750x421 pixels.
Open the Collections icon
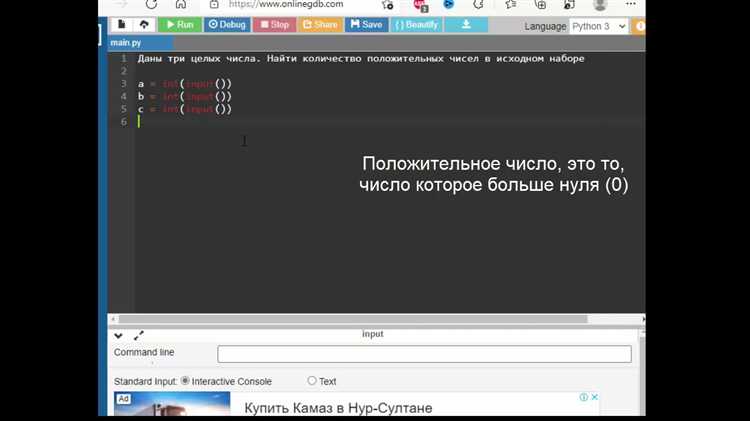pos(540,5)
